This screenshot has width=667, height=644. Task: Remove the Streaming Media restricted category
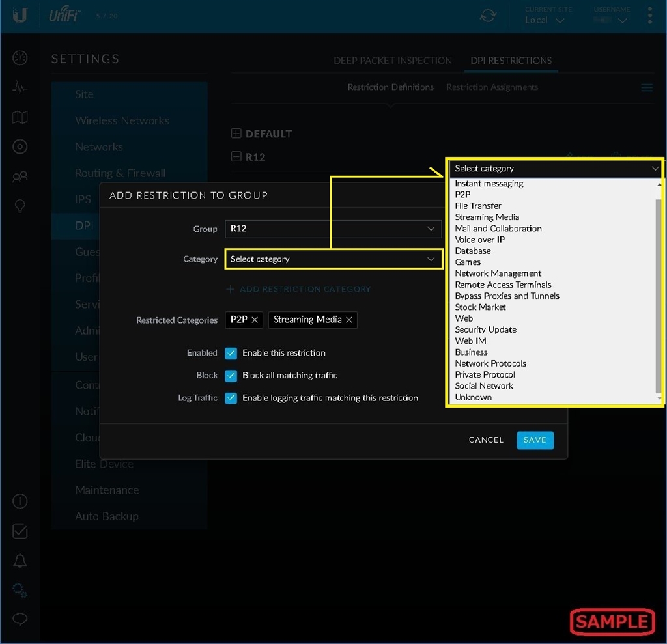click(349, 320)
